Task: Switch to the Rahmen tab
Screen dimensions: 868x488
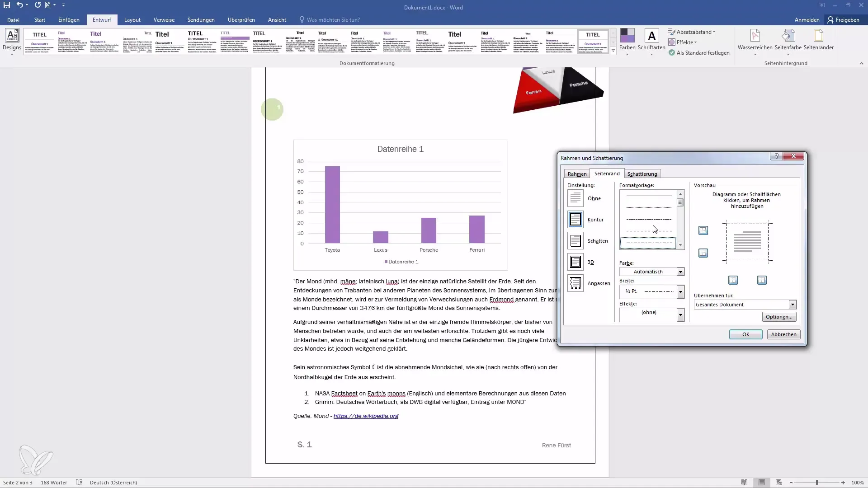Action: click(x=577, y=174)
